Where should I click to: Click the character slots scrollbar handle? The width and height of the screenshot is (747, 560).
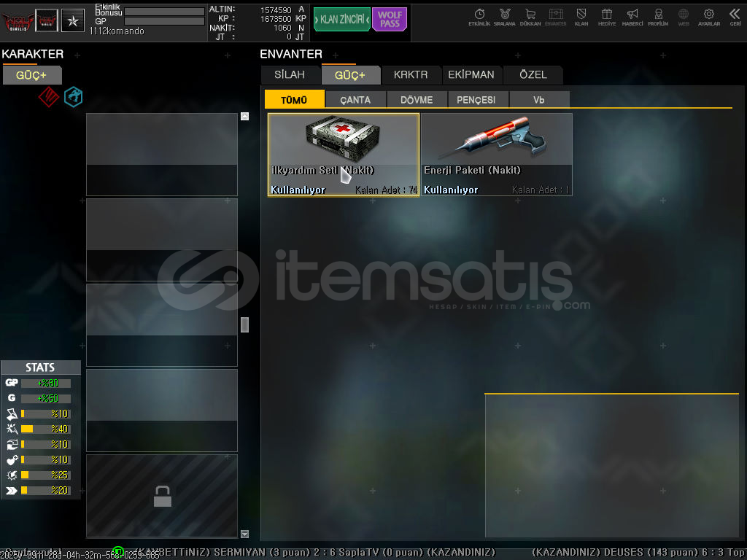pos(245,324)
